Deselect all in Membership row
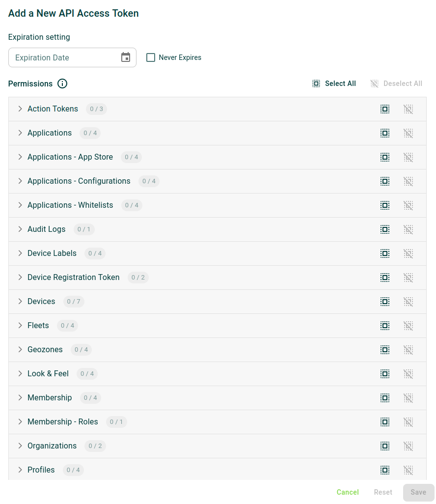436x504 pixels. 409,398
